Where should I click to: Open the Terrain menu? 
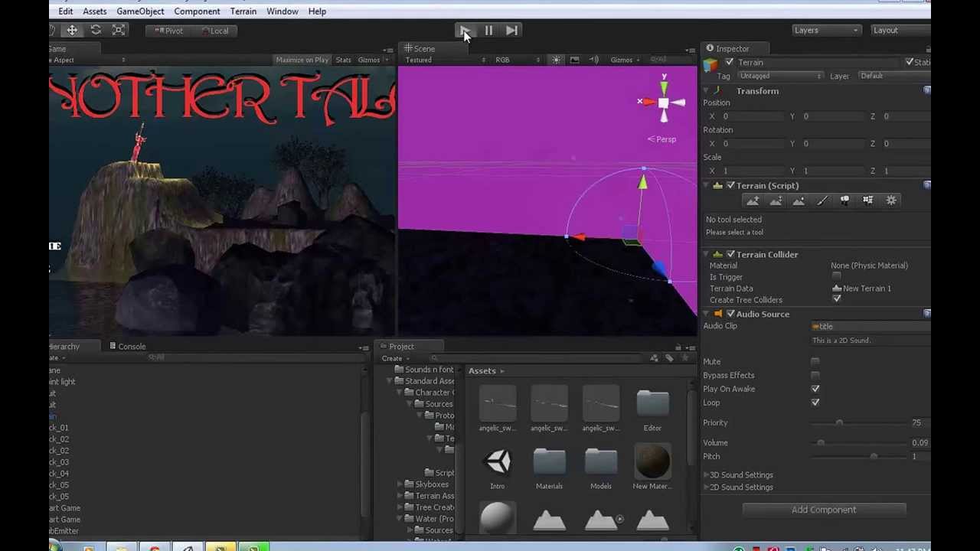coord(243,11)
